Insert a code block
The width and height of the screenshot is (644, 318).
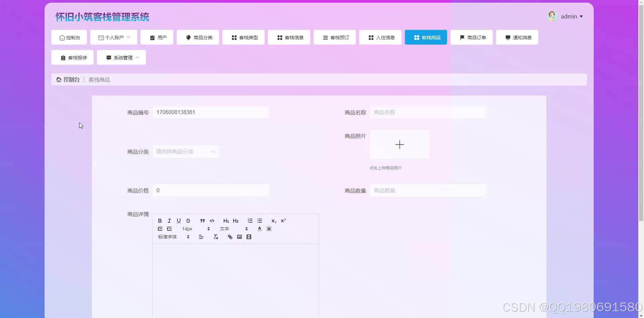[x=212, y=221]
